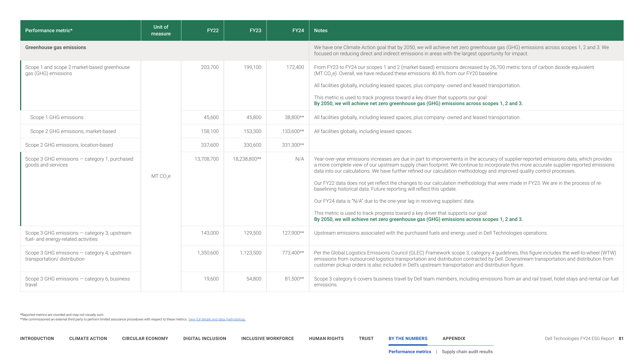Image resolution: width=644 pixels, height=362 pixels.
Task: Click the MT CO2e unit cell
Action: [161, 176]
